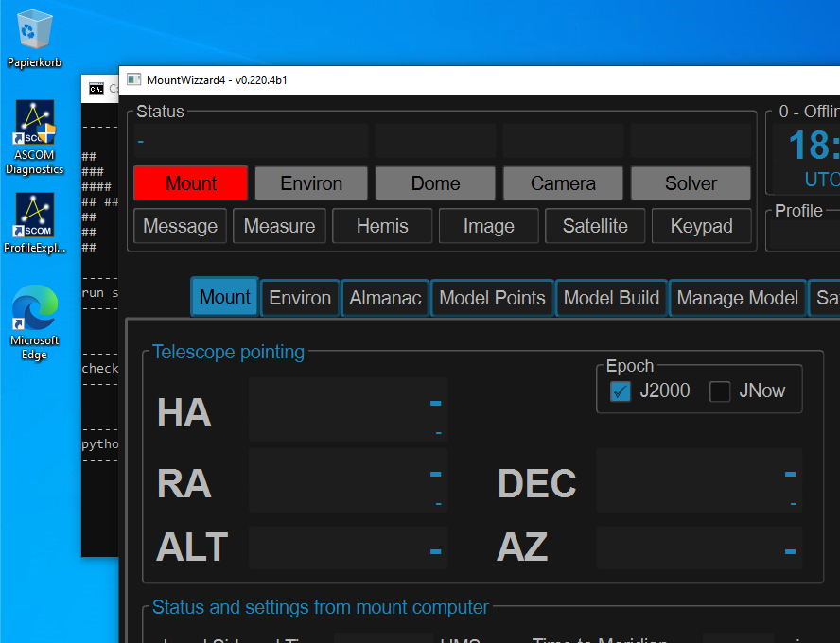Viewport: 840px width, 643px height.
Task: Launch Microsoft Edge from the desktop
Action: click(x=34, y=322)
